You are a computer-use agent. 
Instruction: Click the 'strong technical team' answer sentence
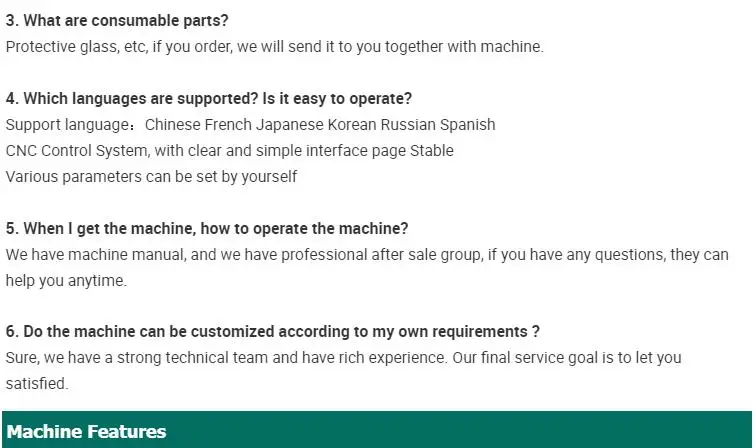point(227,358)
